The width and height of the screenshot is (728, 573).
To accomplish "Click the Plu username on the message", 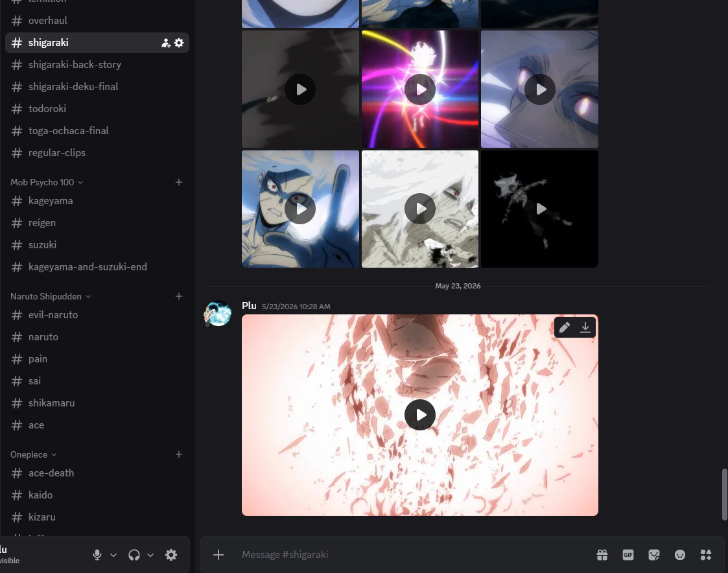I will (249, 305).
